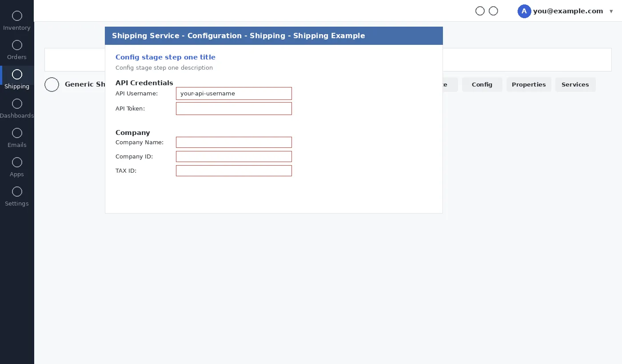Open the Emails sidebar section
This screenshot has height=364, width=622.
pos(17,138)
